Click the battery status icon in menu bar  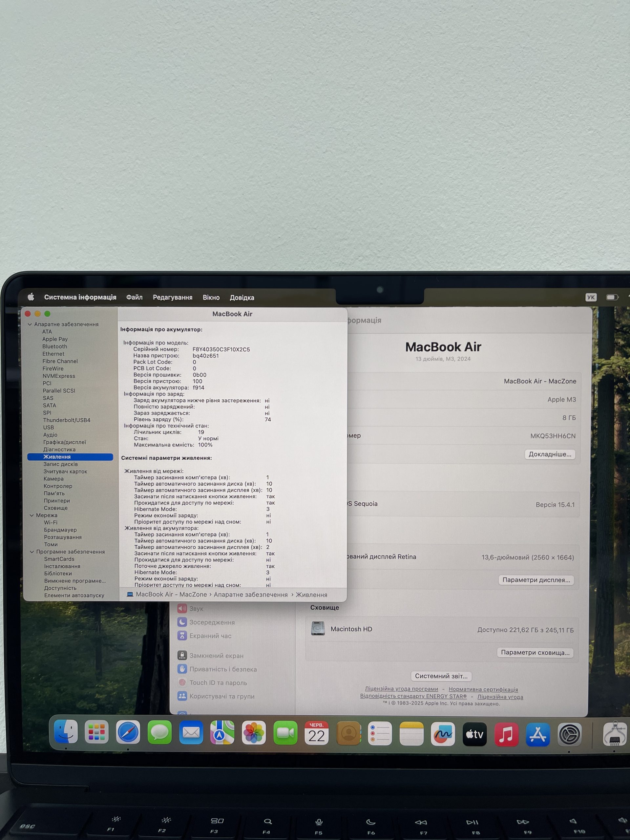(x=612, y=297)
